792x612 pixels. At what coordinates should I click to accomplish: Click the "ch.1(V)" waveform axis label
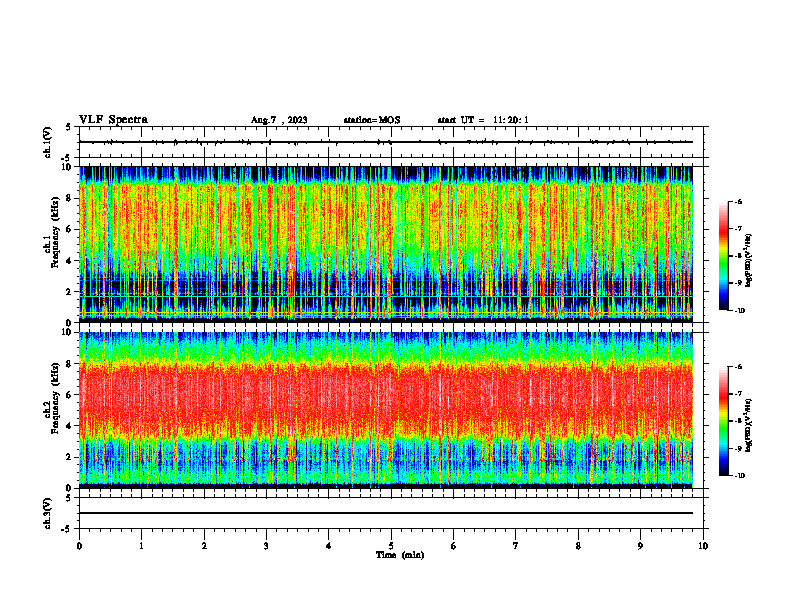(x=48, y=142)
